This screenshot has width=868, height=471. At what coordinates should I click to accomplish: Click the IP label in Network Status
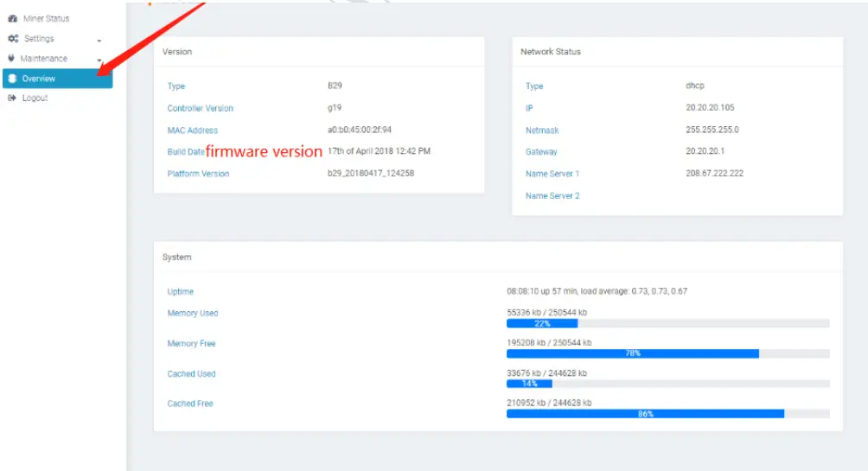pos(529,109)
